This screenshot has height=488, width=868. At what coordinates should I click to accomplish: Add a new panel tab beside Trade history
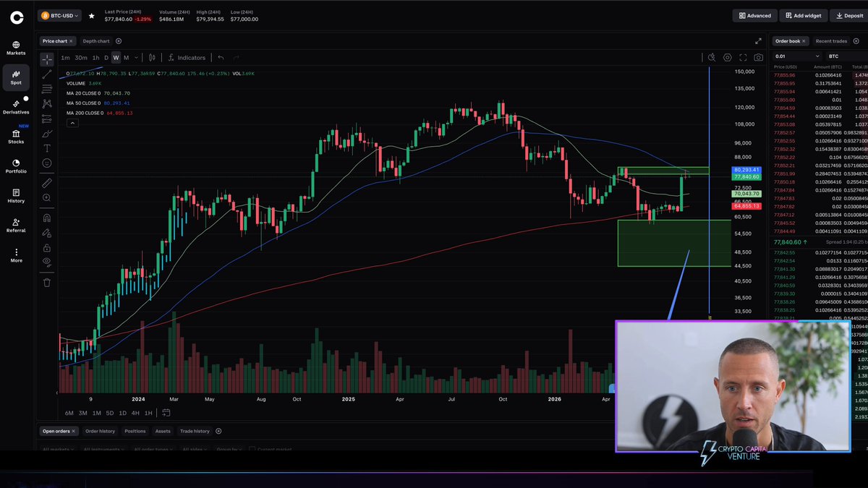(x=218, y=431)
